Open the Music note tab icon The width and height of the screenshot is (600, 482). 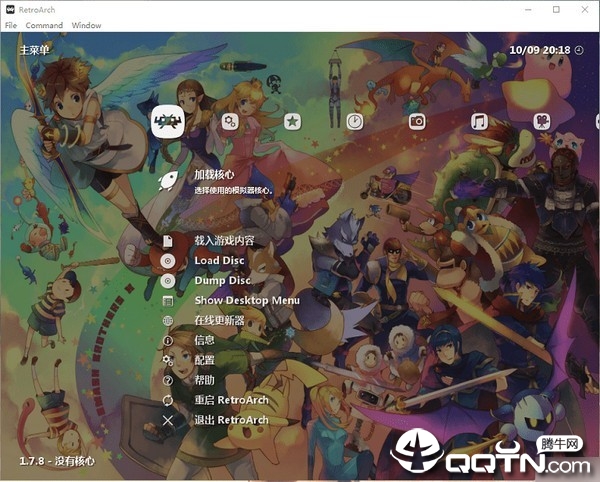pos(479,122)
